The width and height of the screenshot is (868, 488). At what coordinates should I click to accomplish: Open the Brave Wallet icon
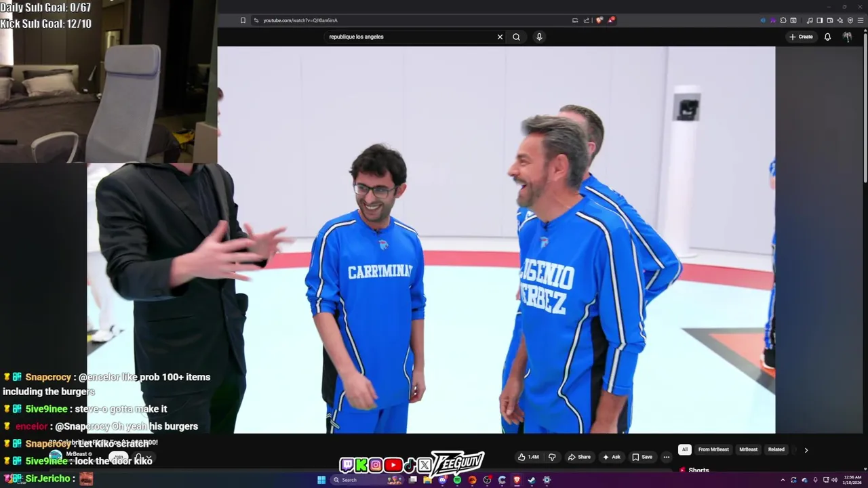coord(830,20)
